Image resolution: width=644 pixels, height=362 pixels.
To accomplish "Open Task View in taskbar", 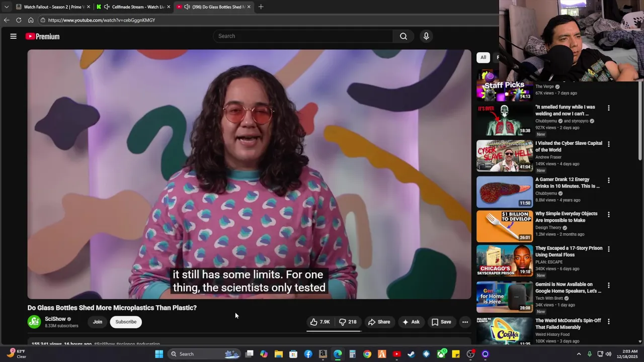I will [249, 354].
